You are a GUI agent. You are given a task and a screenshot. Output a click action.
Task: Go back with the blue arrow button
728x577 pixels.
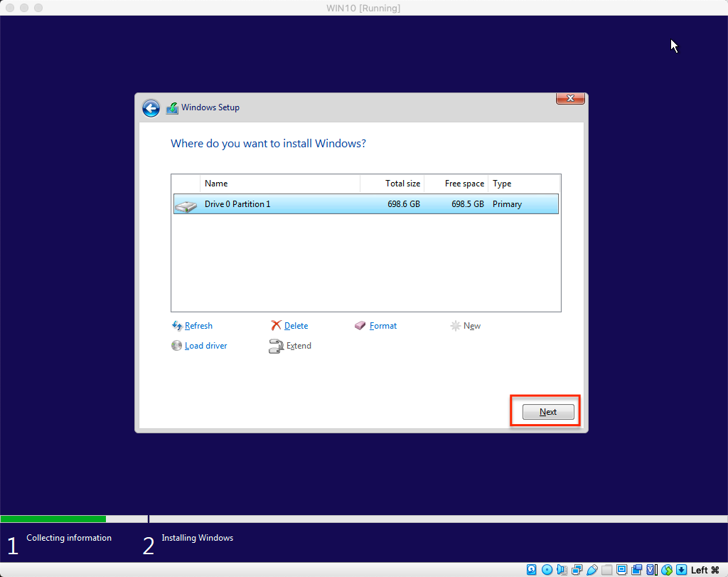click(151, 108)
